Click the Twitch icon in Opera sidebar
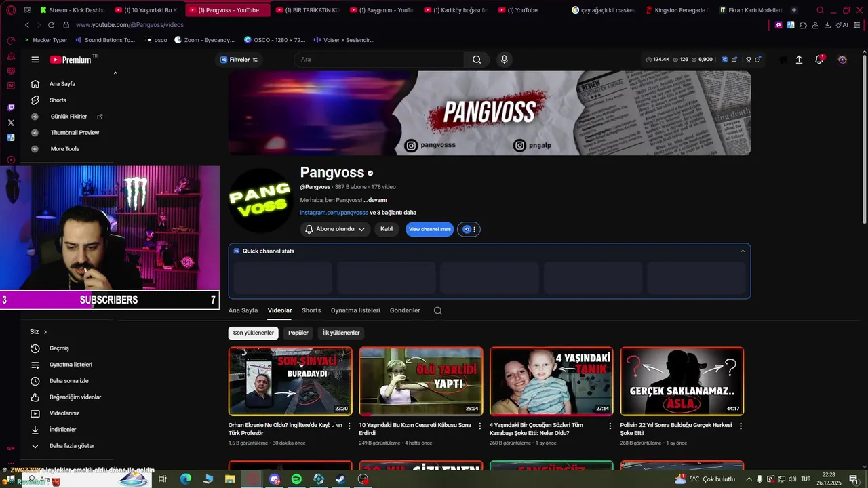 pos(11,108)
